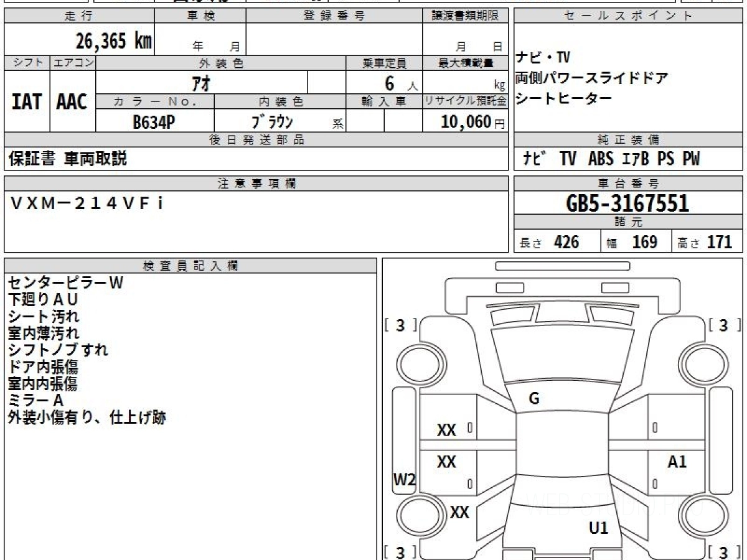The width and height of the screenshot is (747, 560).
Task: Click the 登録番号 header cell
Action: click(334, 16)
